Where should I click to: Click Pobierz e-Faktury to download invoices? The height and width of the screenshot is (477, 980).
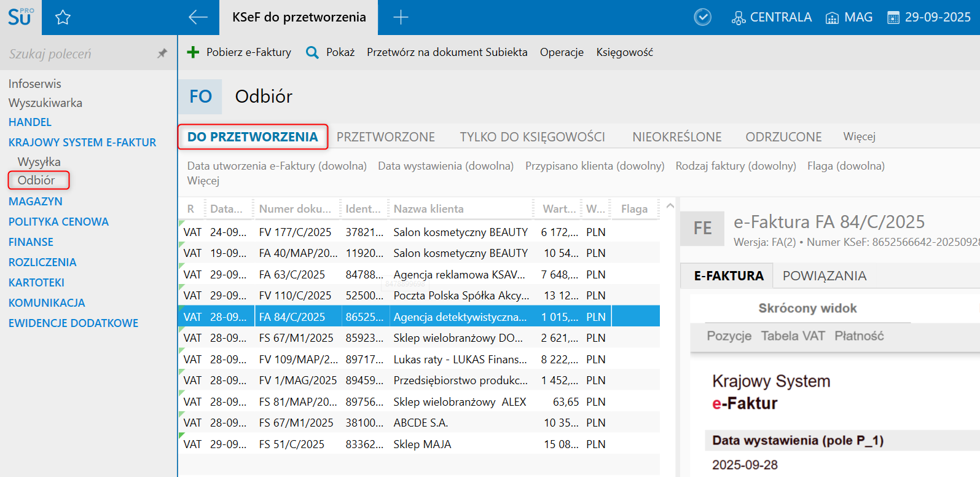click(x=239, y=52)
